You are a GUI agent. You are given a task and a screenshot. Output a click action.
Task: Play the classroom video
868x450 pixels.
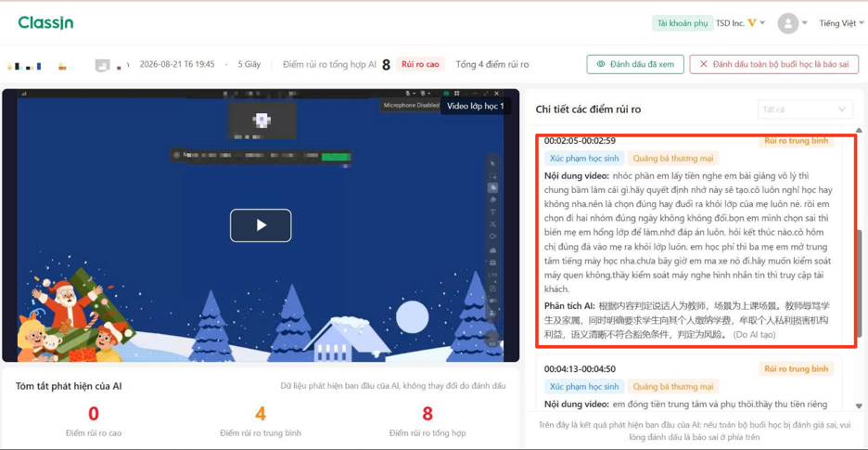[261, 225]
